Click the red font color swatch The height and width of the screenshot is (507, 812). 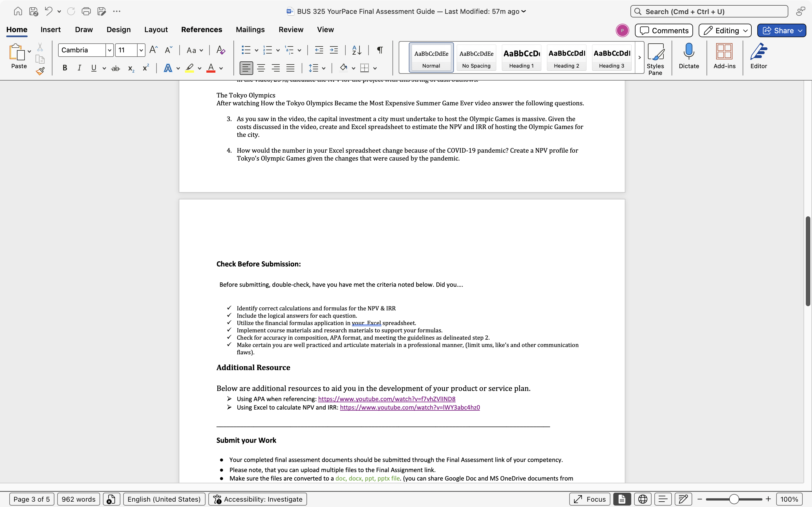coord(211,68)
